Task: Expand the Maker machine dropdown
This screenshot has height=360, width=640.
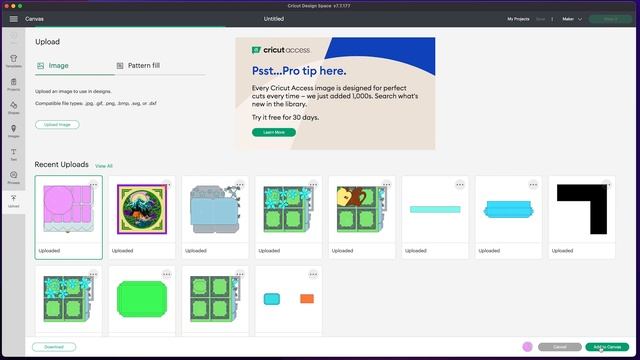Action: click(572, 19)
